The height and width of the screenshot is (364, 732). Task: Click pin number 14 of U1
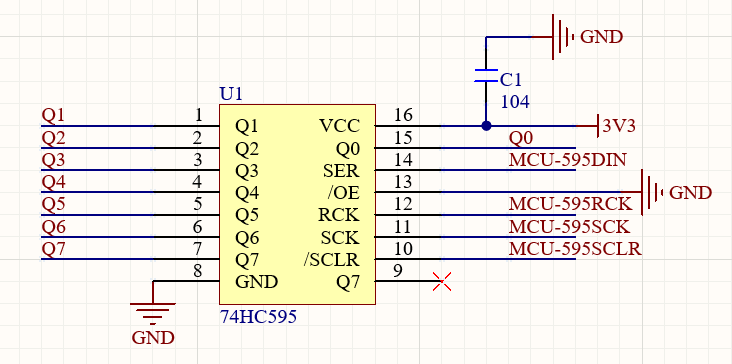403,160
